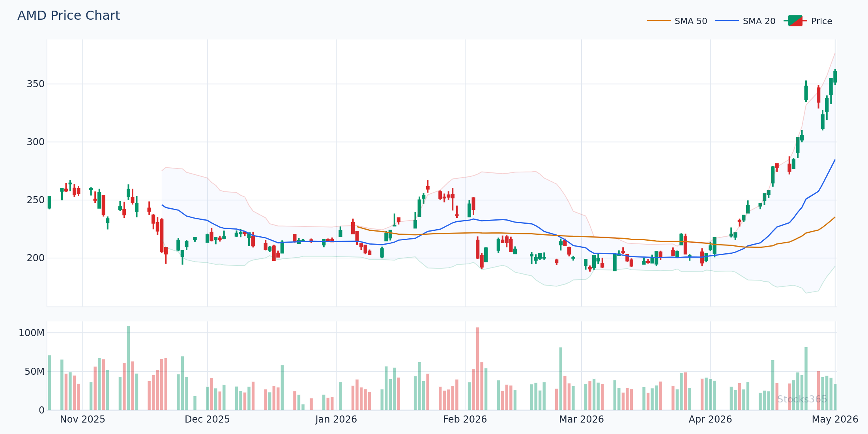Click the blue SMA 20 legend line

click(x=727, y=21)
